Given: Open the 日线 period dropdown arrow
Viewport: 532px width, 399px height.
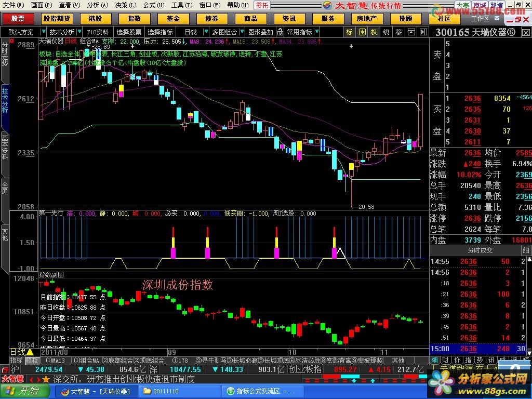Looking at the screenshot, I should click(206, 32).
